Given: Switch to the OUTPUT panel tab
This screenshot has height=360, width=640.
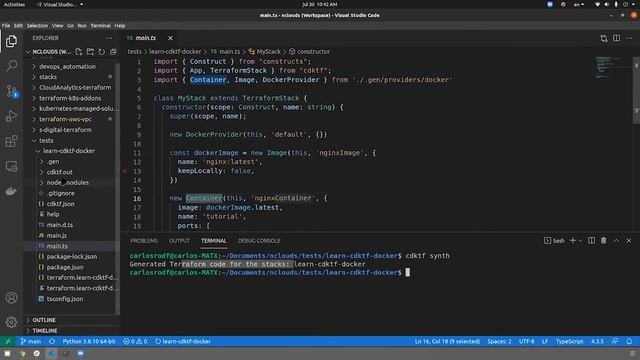Looking at the screenshot, I should (x=179, y=241).
